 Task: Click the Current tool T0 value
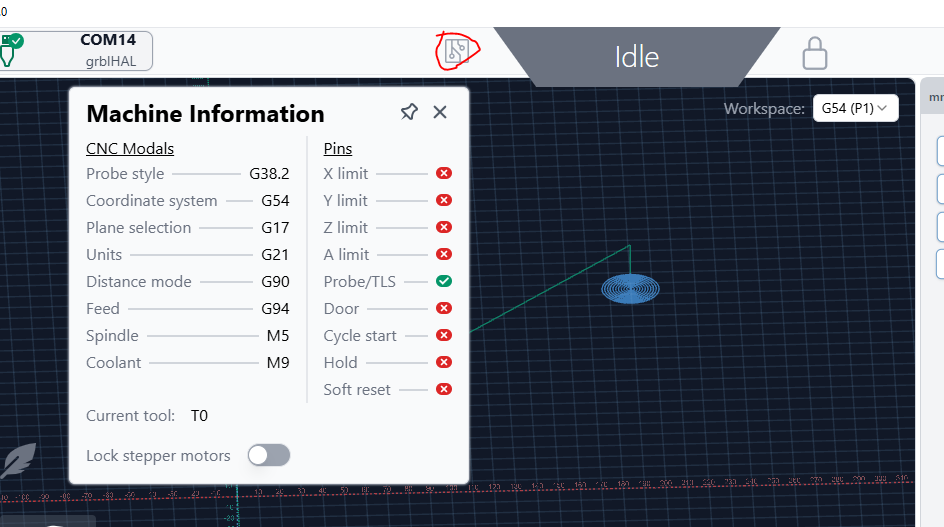[199, 416]
